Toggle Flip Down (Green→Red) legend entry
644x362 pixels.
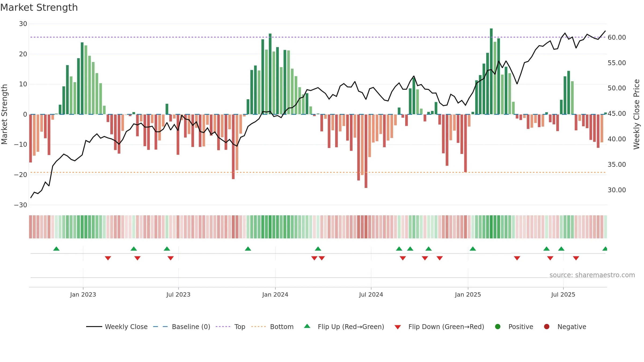point(439,327)
